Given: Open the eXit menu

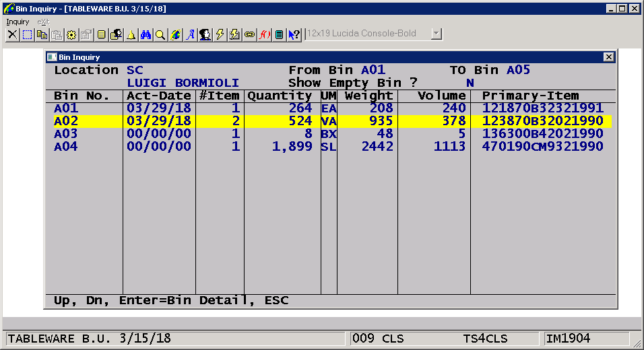Looking at the screenshot, I should tap(43, 22).
